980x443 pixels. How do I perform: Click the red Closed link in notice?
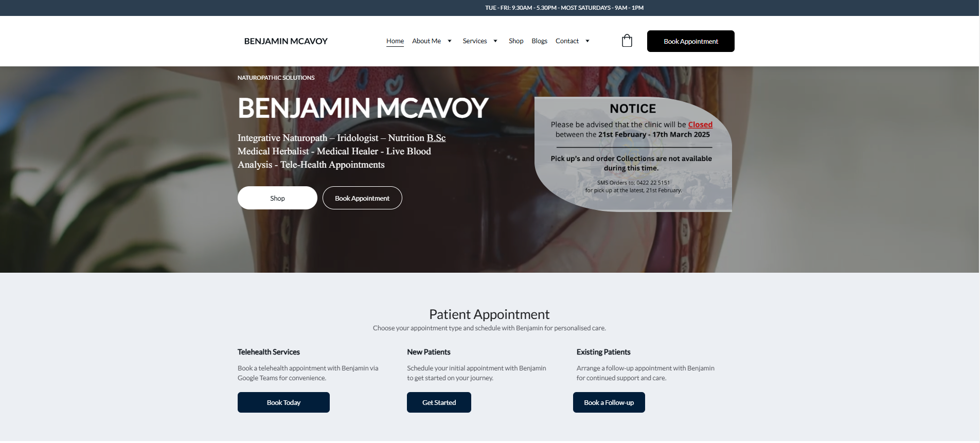coord(700,125)
